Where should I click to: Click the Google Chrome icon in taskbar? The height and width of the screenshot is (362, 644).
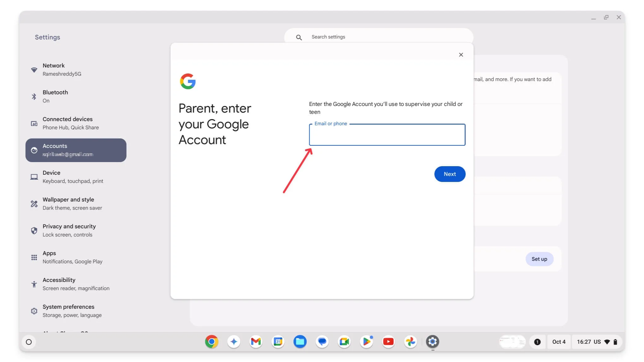coord(211,341)
